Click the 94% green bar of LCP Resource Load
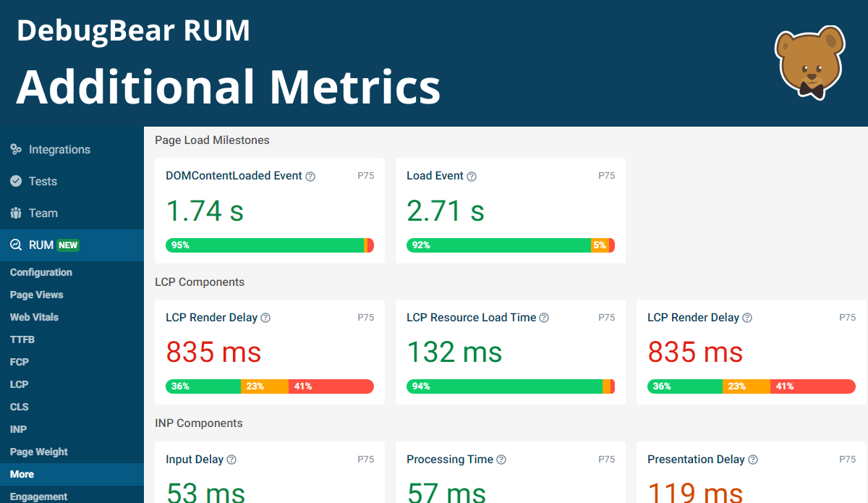Viewport: 868px width, 503px height. [x=504, y=386]
